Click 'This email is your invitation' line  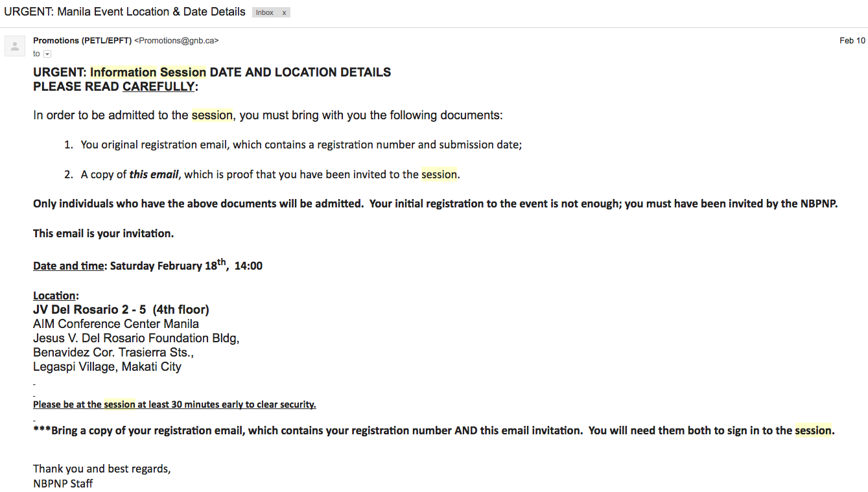103,233
